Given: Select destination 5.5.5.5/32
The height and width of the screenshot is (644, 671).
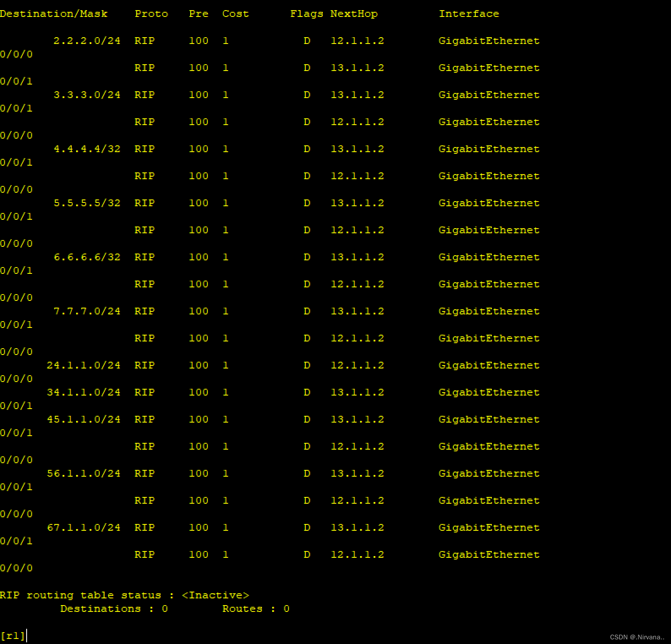Looking at the screenshot, I should pyautogui.click(x=87, y=203).
